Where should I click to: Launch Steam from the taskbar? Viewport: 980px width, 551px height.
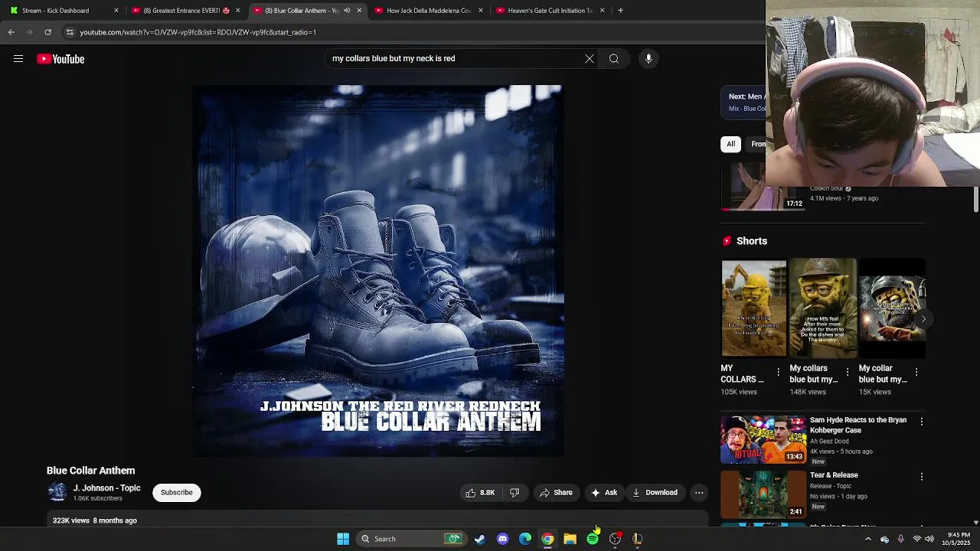click(480, 539)
